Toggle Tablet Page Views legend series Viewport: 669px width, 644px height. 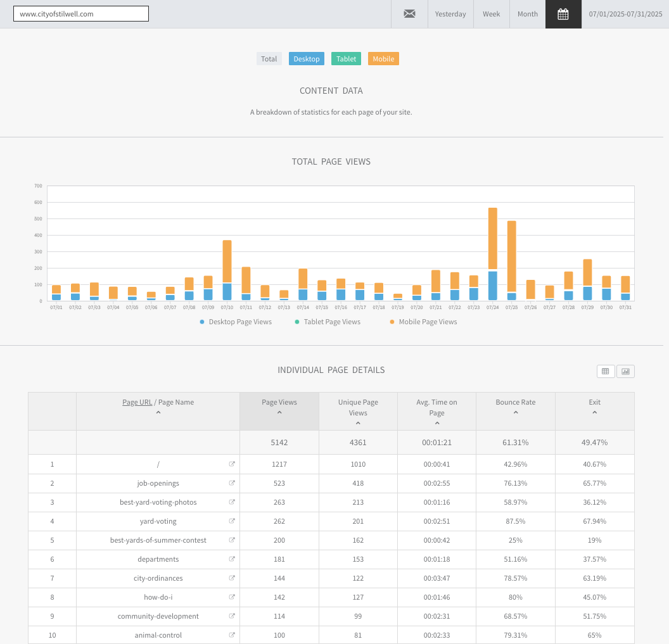pos(329,322)
